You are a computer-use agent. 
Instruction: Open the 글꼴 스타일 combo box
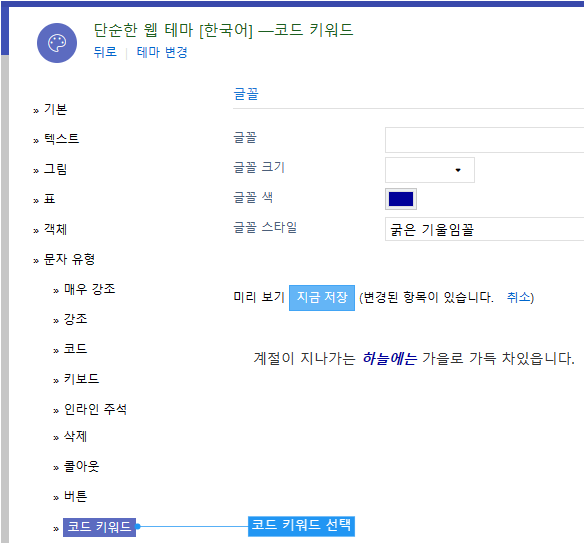[x=485, y=229]
